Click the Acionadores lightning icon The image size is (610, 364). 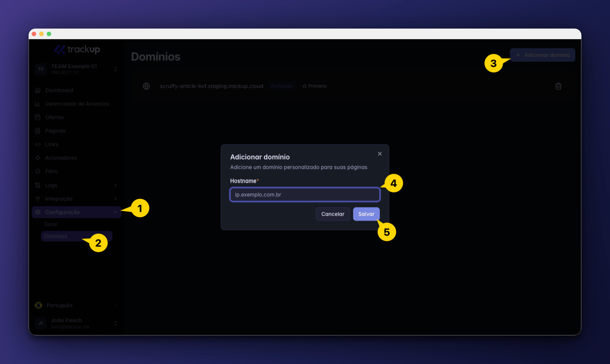(38, 158)
